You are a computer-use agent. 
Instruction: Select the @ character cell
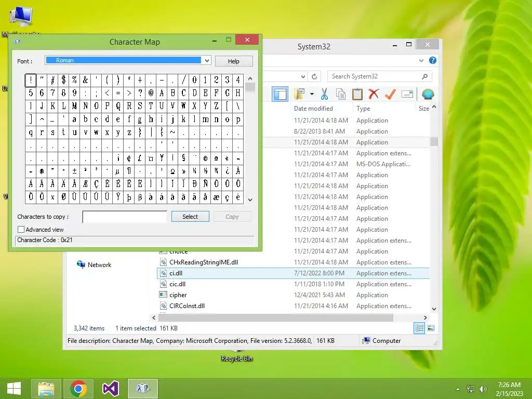(x=151, y=93)
